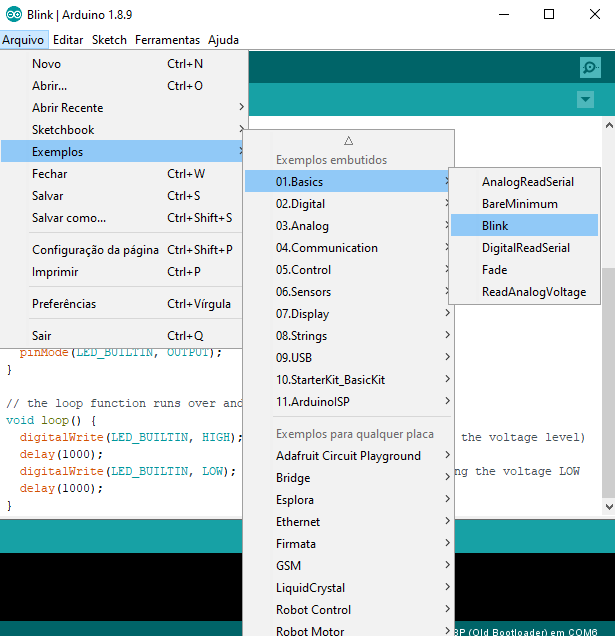Open Preferências from the menu

[x=122, y=303]
